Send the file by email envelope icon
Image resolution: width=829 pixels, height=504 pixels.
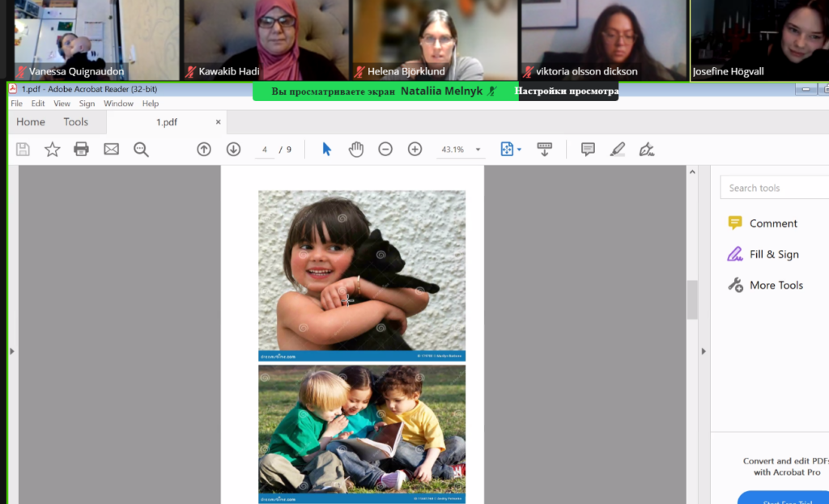[111, 149]
